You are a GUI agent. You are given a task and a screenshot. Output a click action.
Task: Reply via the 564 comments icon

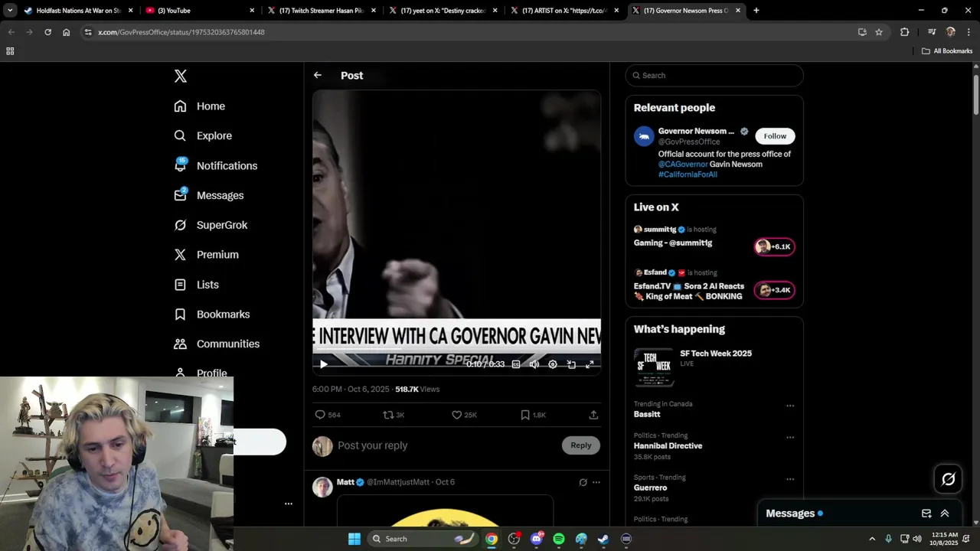pos(328,415)
